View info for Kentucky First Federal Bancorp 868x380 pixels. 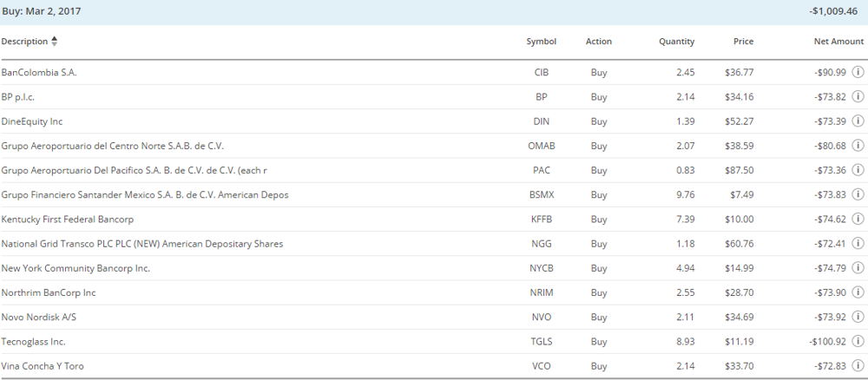tap(858, 219)
